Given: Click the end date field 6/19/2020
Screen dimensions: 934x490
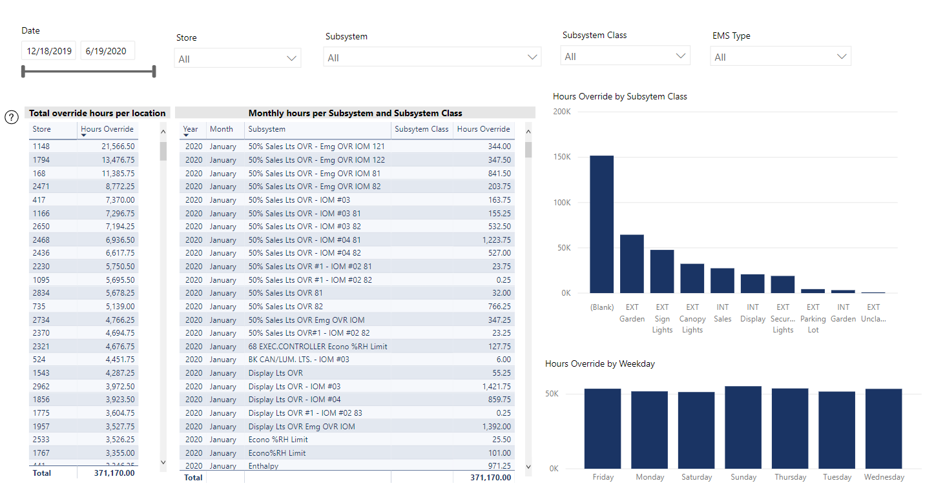Looking at the screenshot, I should [107, 51].
